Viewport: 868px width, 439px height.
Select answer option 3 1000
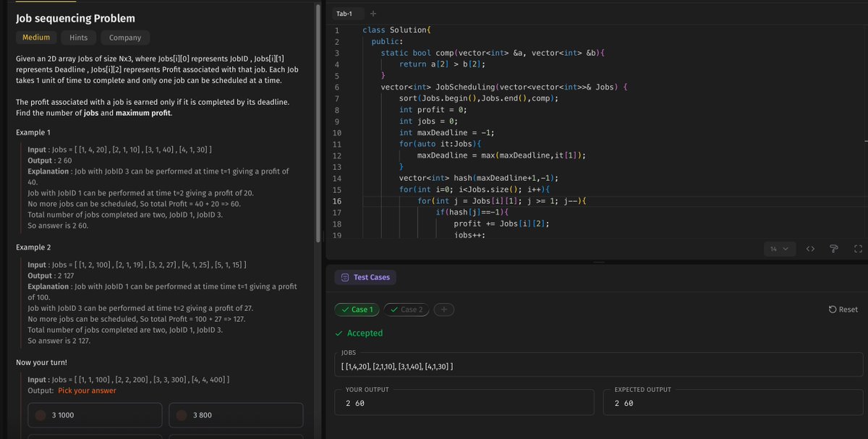pos(94,415)
